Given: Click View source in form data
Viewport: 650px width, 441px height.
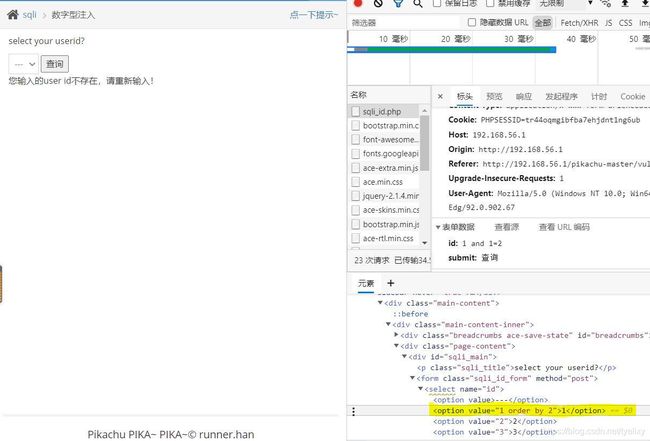Looking at the screenshot, I should [507, 227].
